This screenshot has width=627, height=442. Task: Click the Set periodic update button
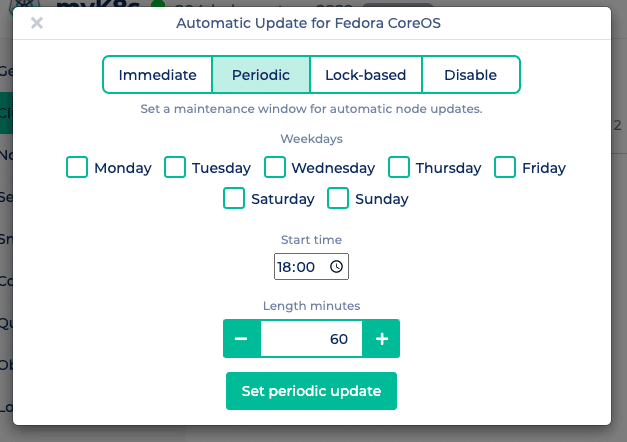[x=311, y=391]
